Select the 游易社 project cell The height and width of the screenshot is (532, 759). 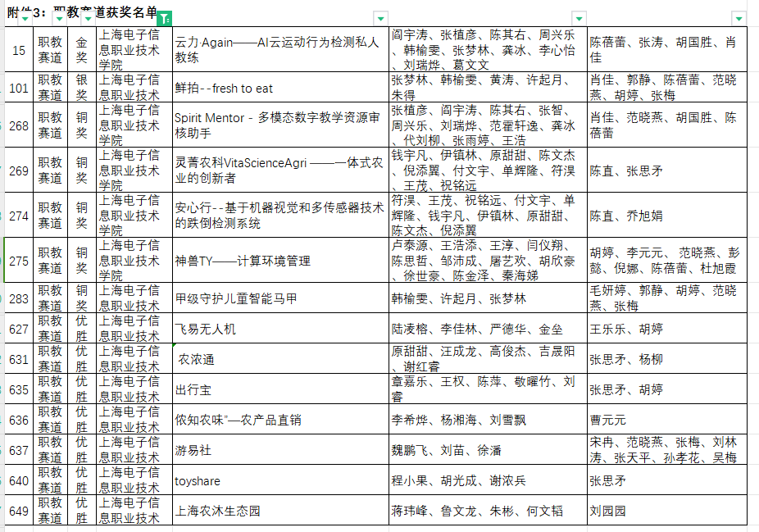click(280, 450)
